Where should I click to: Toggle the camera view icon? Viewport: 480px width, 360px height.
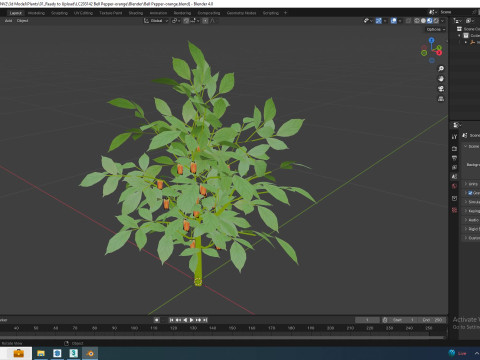click(x=441, y=89)
